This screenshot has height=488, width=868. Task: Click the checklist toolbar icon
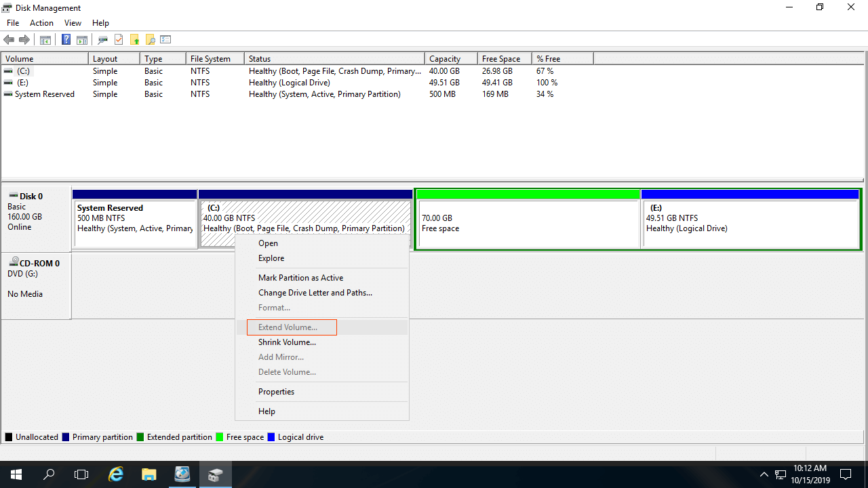[x=165, y=40]
